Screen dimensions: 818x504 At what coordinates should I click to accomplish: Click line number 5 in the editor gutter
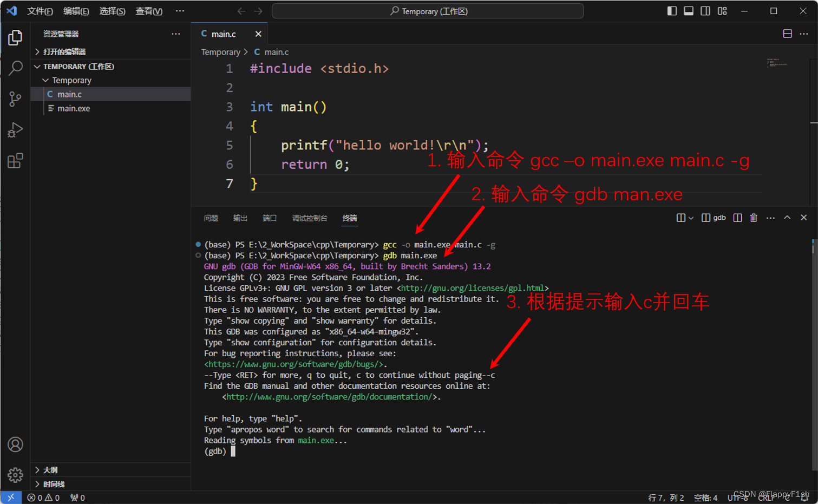(230, 145)
